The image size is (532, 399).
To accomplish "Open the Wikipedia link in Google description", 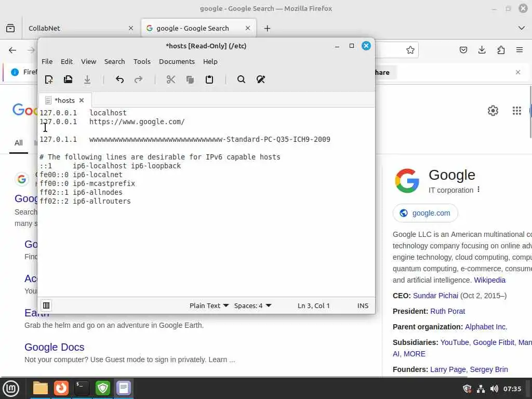I will (x=489, y=280).
